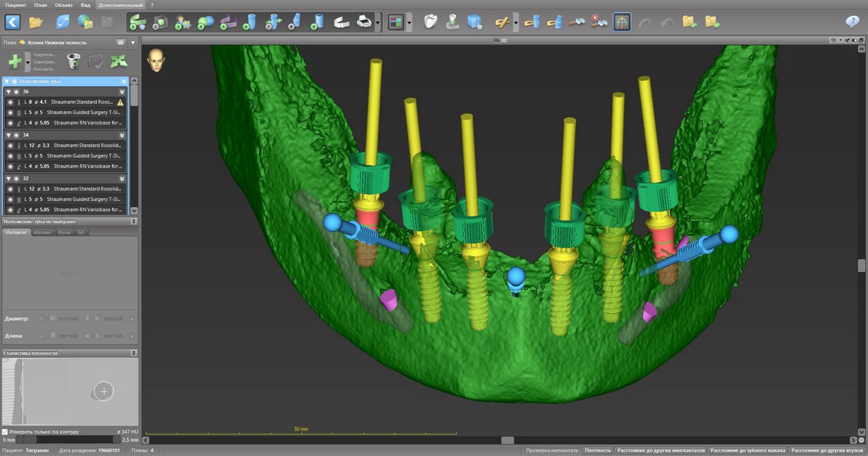This screenshot has height=456, width=868.
Task: Click the trash bin delete icon
Action: pyautogui.click(x=73, y=61)
